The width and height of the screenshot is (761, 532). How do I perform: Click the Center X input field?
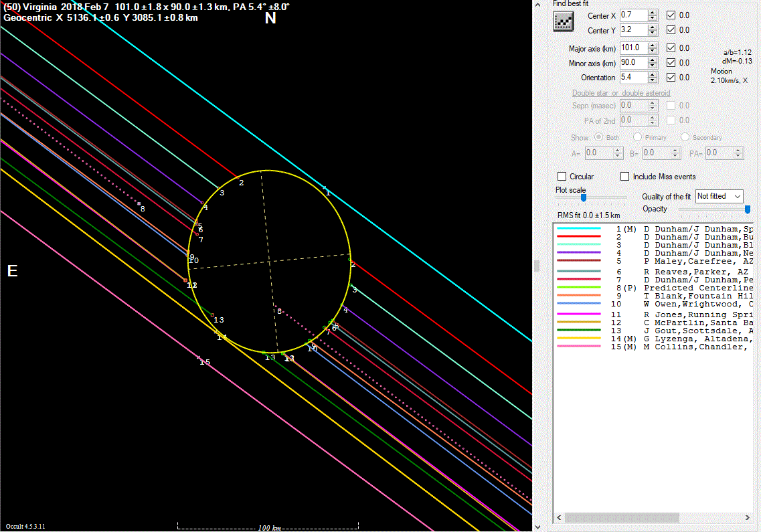[634, 15]
